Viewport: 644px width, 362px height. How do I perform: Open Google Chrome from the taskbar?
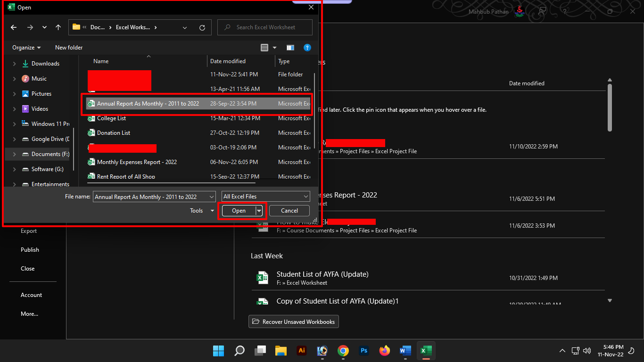[343, 351]
